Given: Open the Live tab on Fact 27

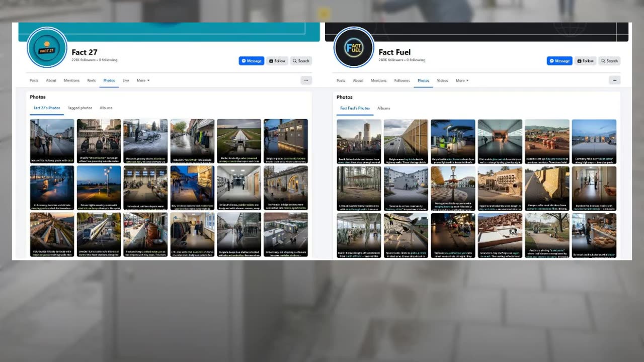Looking at the screenshot, I should point(125,80).
